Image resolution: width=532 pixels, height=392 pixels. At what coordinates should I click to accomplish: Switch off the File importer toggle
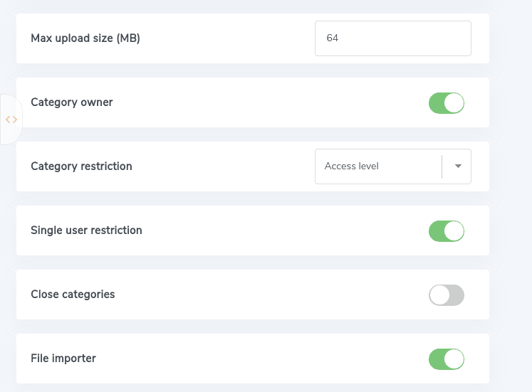[x=447, y=359]
